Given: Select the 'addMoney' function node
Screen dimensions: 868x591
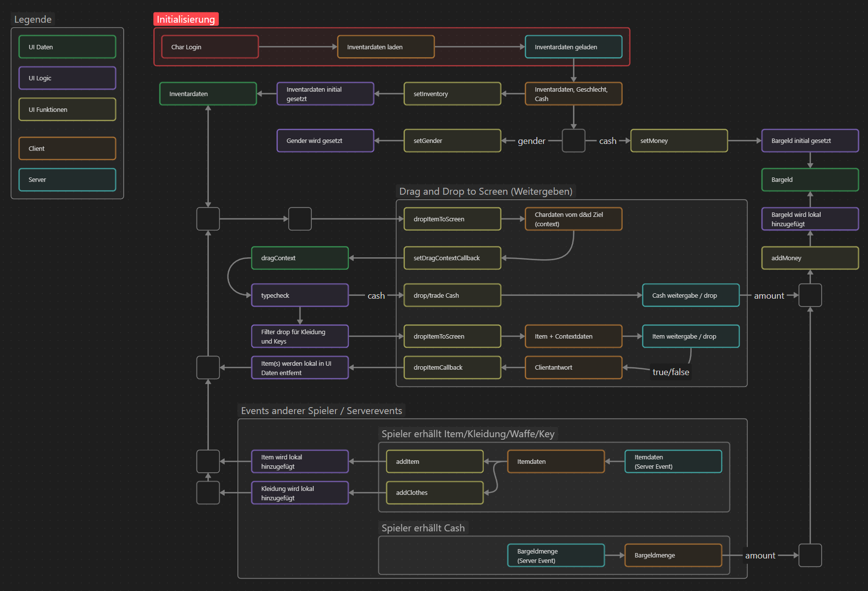Looking at the screenshot, I should pyautogui.click(x=810, y=258).
